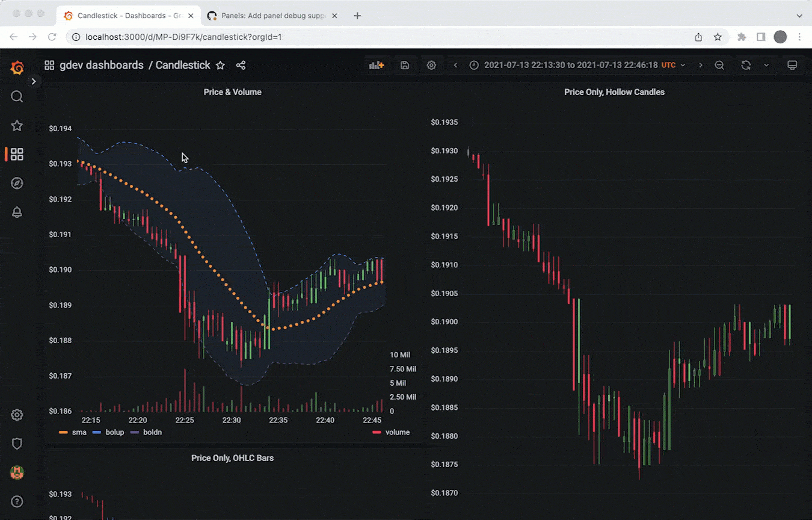This screenshot has width=812, height=520.
Task: Expand the collapsed sidebar navigation
Action: [x=34, y=81]
